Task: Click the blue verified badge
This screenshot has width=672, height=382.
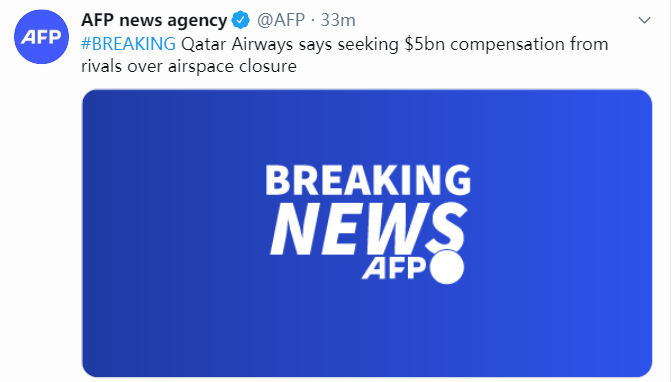Action: pyautogui.click(x=240, y=20)
